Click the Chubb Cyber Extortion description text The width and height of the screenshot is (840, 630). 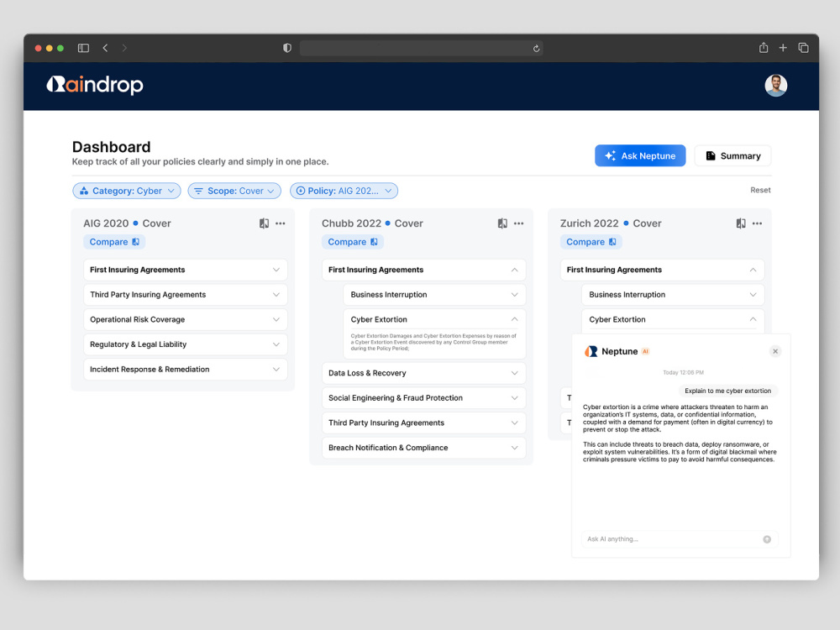(433, 343)
